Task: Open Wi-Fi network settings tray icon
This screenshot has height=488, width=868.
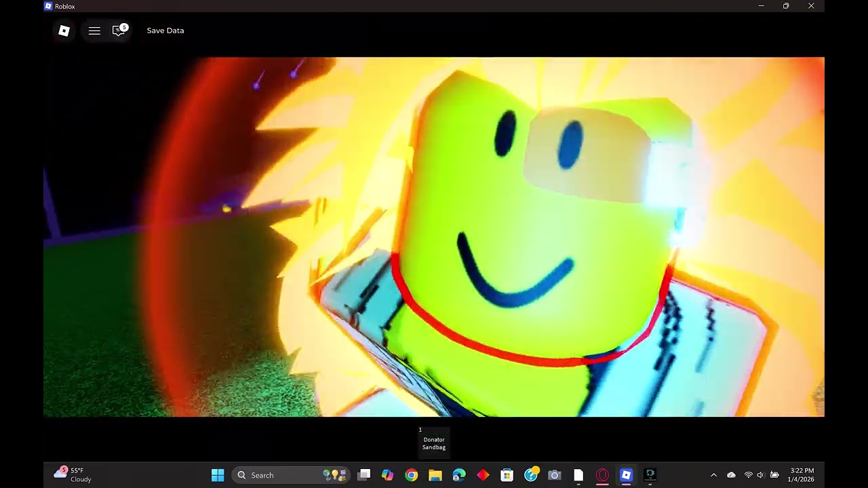Action: 749,475
